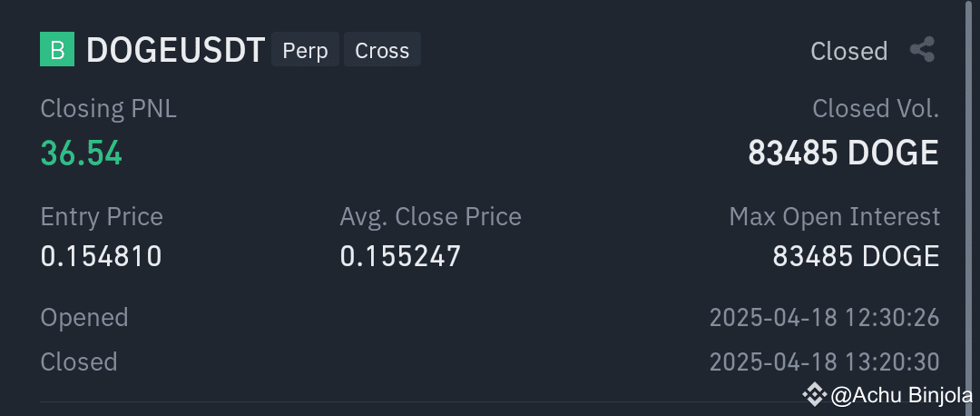Image resolution: width=980 pixels, height=416 pixels.
Task: Click the green B buy badge
Action: 57,49
